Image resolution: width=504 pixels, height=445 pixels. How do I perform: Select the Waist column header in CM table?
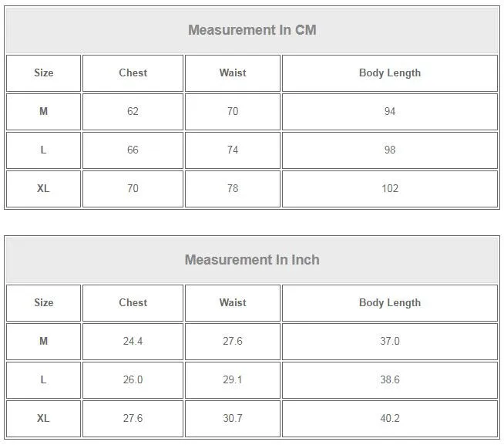click(x=233, y=73)
